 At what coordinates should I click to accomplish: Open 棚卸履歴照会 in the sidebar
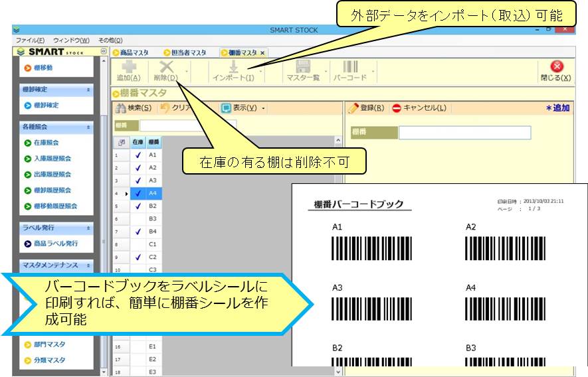48,190
